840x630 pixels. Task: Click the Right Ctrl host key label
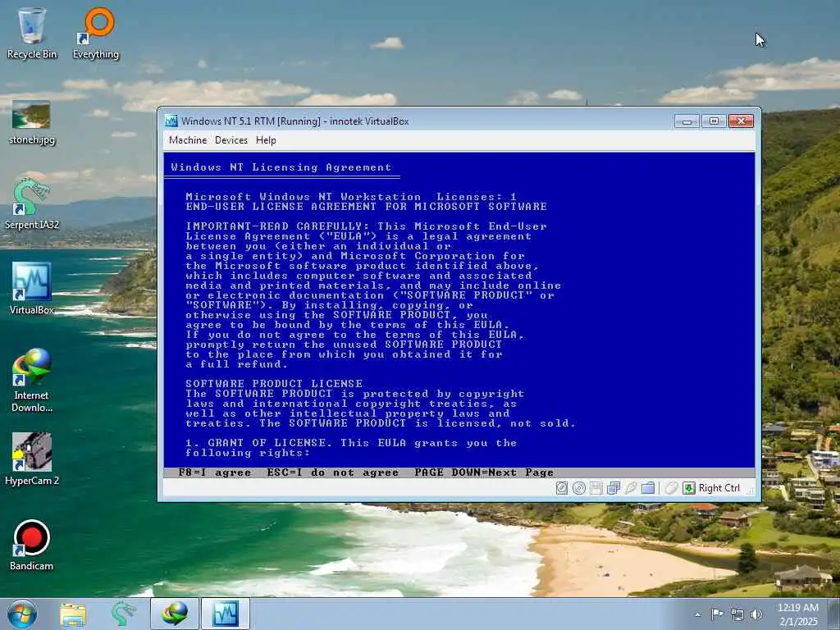tap(719, 488)
